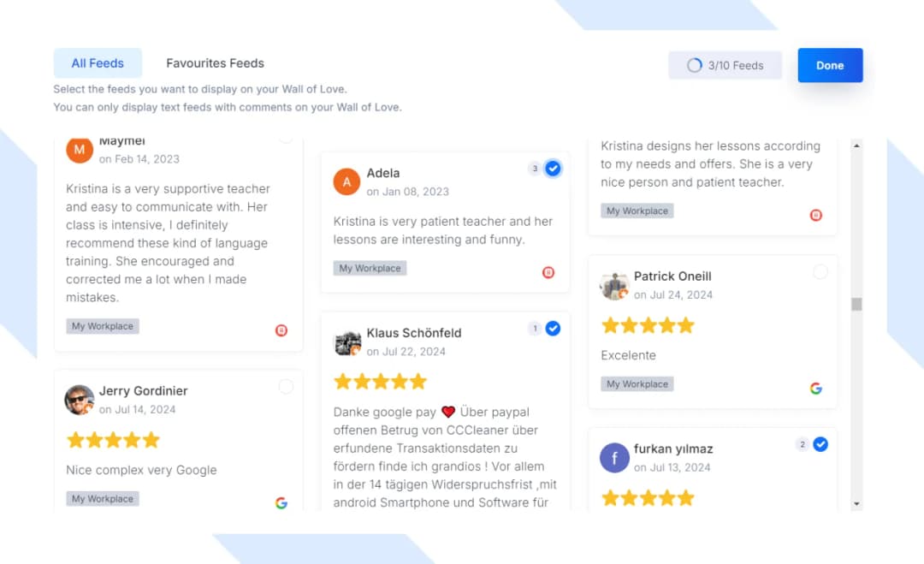
Task: Click Patrick Oneill's profile avatar
Action: (x=614, y=285)
